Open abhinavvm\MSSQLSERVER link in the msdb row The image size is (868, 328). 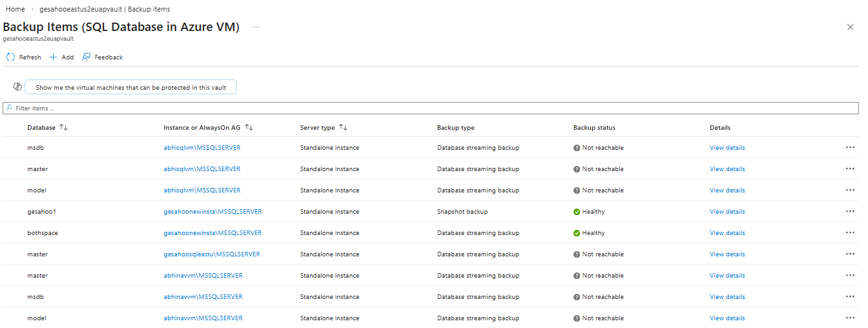pos(203,297)
